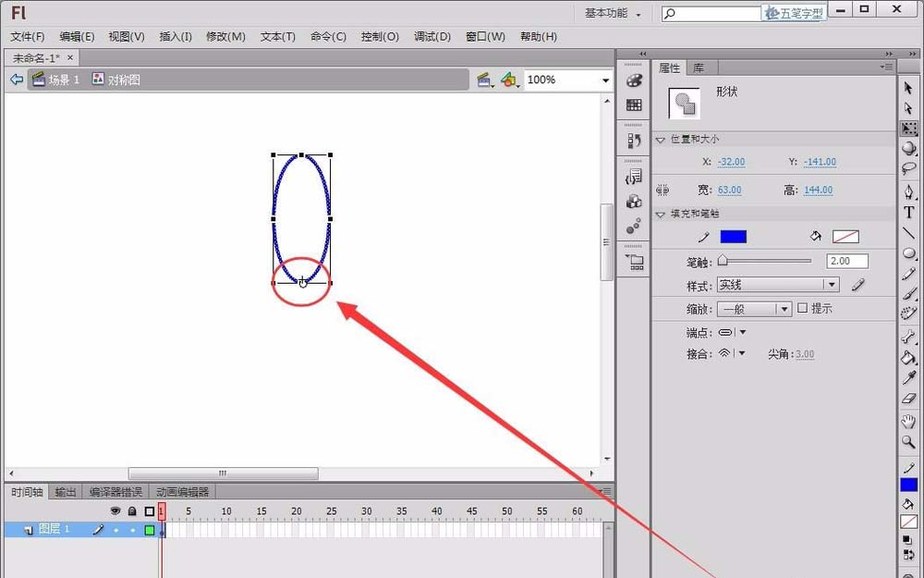Select the Pencil tool in tools panel
Screen dimensions: 924x578
(908, 274)
